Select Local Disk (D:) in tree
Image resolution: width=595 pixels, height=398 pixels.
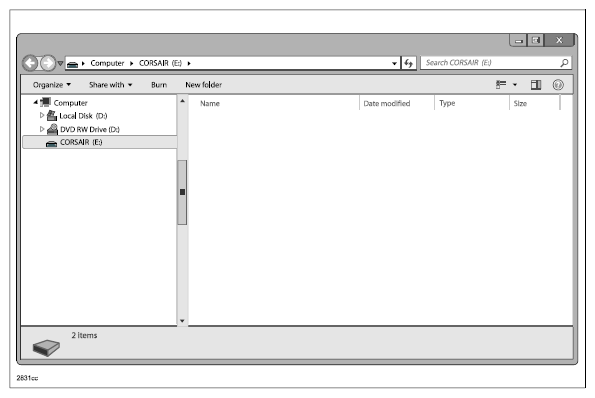83,116
